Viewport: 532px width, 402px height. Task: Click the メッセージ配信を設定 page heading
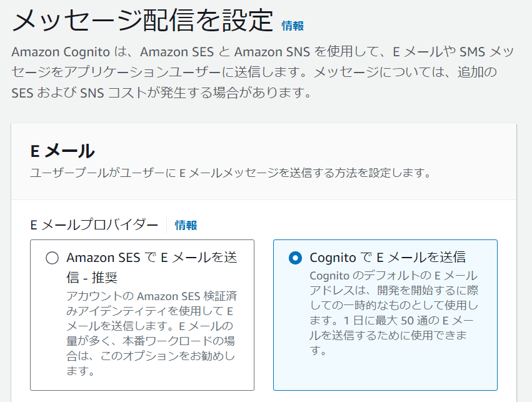coord(143,22)
